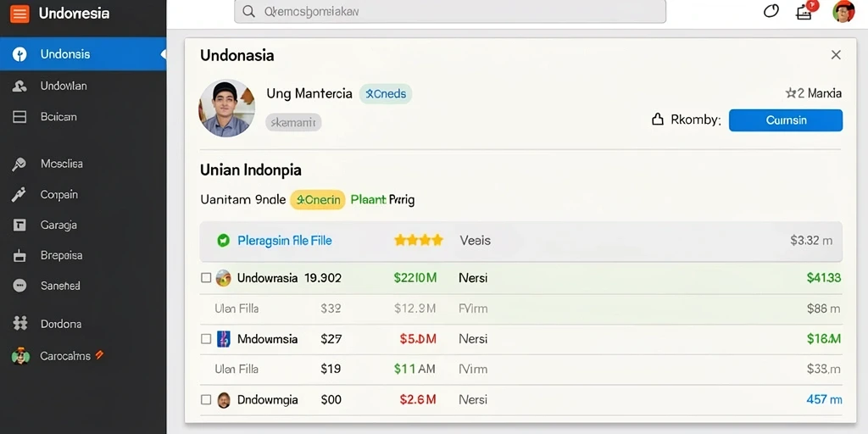
Task: Select Undonasis in the sidebar
Action: 83,54
